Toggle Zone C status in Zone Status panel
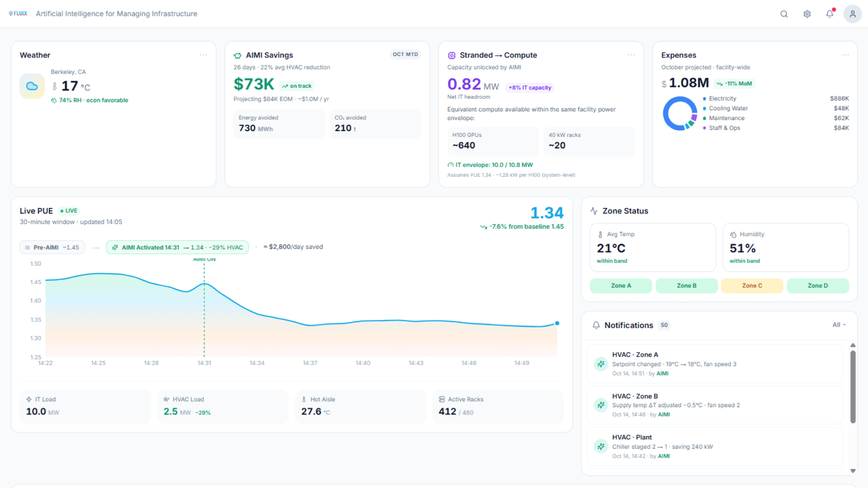The width and height of the screenshot is (868, 488). click(x=752, y=286)
